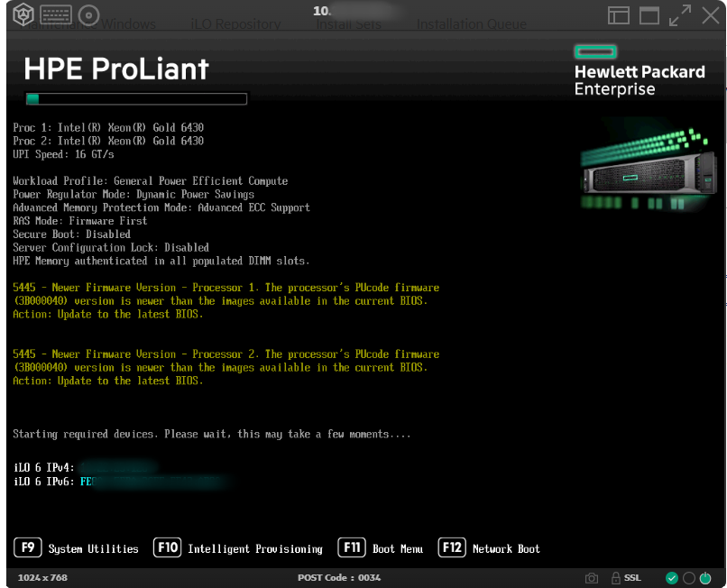Image resolution: width=727 pixels, height=588 pixels.
Task: Click the green power status button
Action: click(706, 577)
